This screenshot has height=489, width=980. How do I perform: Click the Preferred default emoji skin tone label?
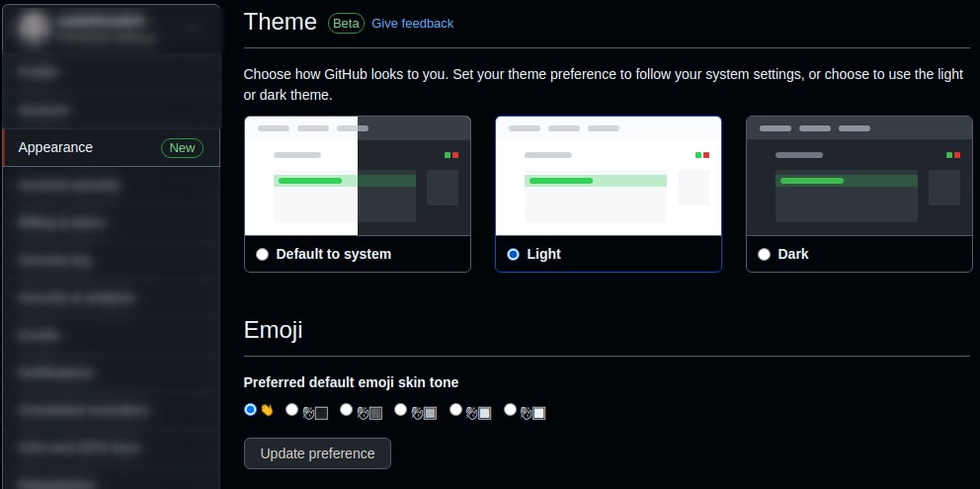click(x=352, y=382)
